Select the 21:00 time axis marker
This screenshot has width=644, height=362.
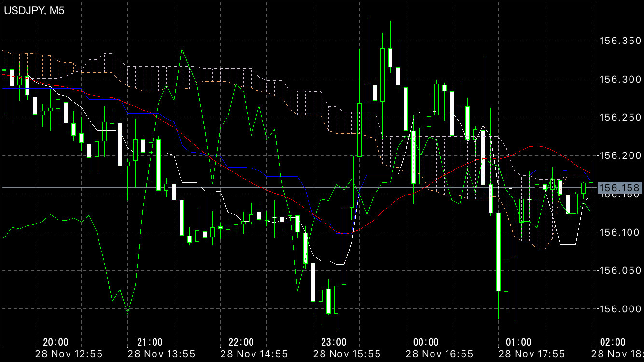(x=150, y=342)
